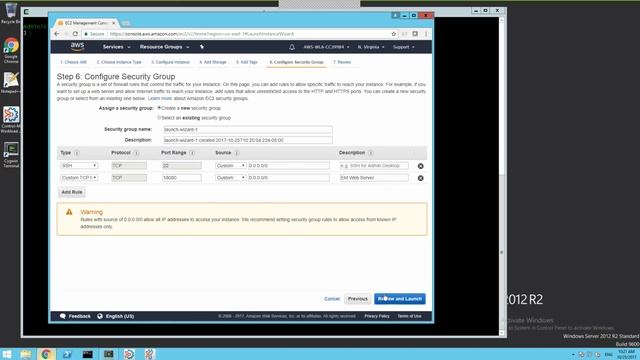Image resolution: width=640 pixels, height=360 pixels.
Task: Open the AWS account name dropdown
Action: point(326,47)
